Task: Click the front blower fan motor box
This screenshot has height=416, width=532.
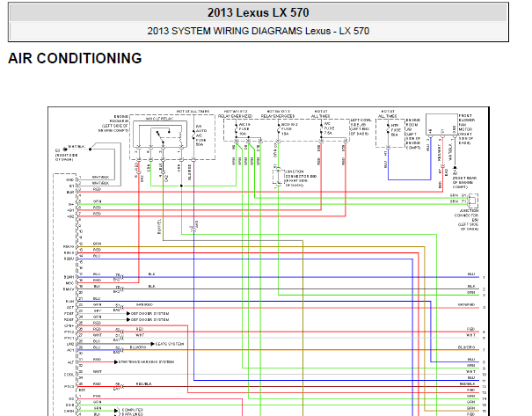Action: pyautogui.click(x=441, y=125)
